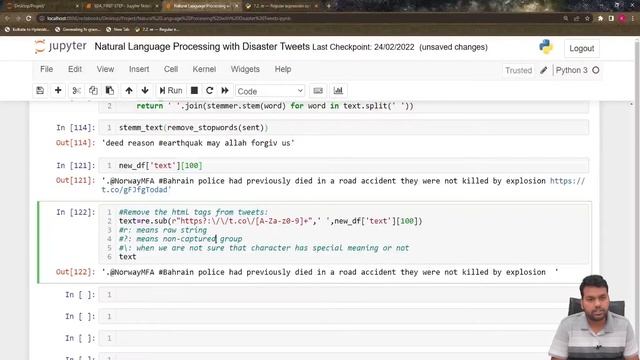Move selected cell up arrow
The image size is (640, 360).
pos(129,91)
